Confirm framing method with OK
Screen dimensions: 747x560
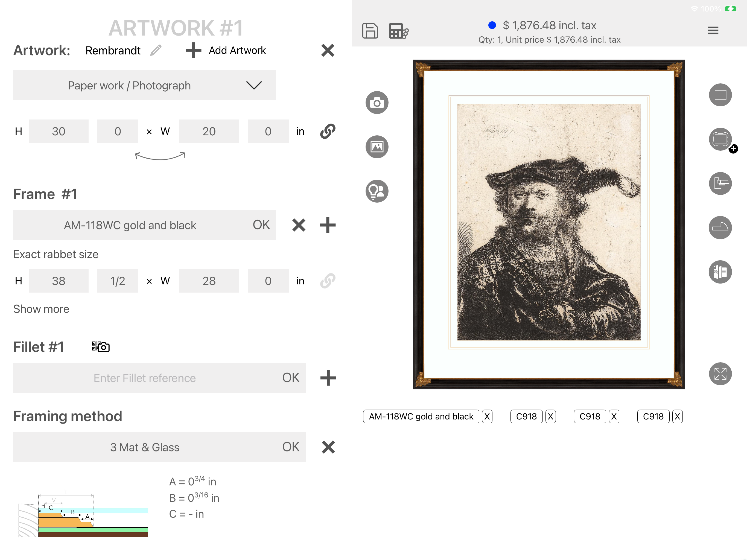pyautogui.click(x=291, y=447)
